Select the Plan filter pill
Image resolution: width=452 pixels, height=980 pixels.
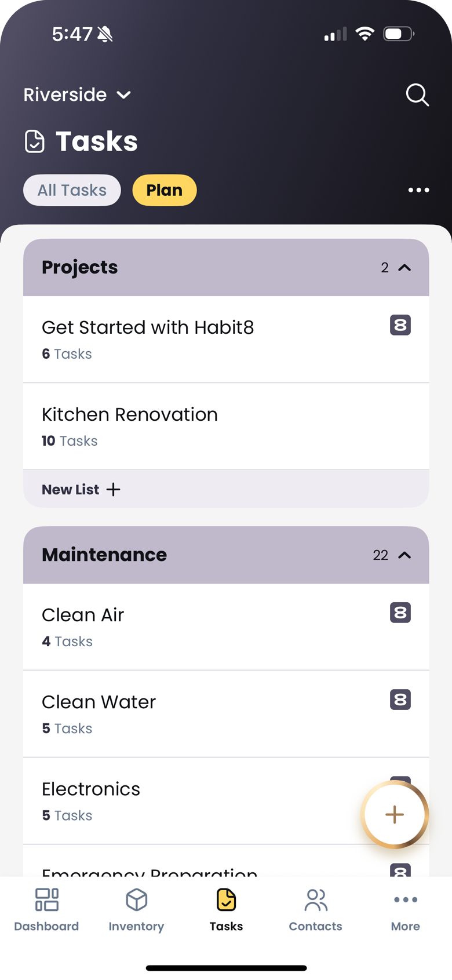tap(165, 190)
